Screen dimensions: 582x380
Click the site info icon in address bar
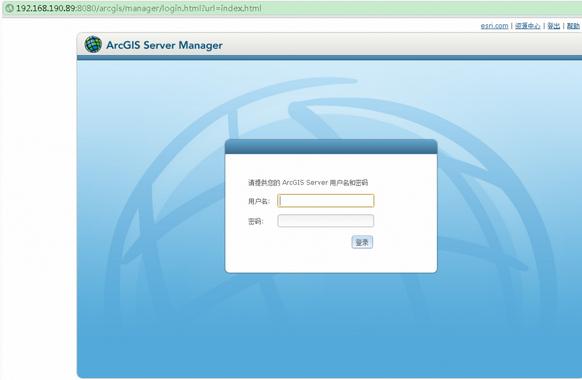tap(10, 8)
